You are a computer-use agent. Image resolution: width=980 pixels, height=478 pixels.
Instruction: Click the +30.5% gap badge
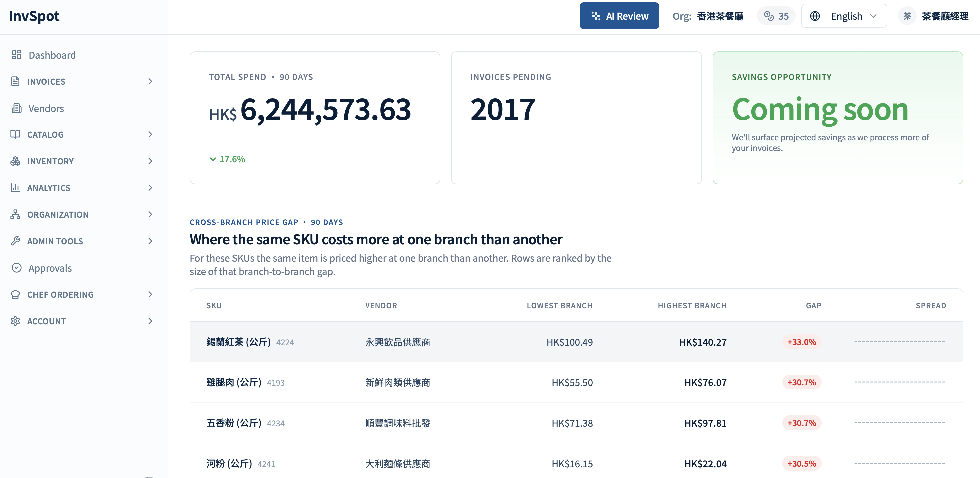coord(802,464)
